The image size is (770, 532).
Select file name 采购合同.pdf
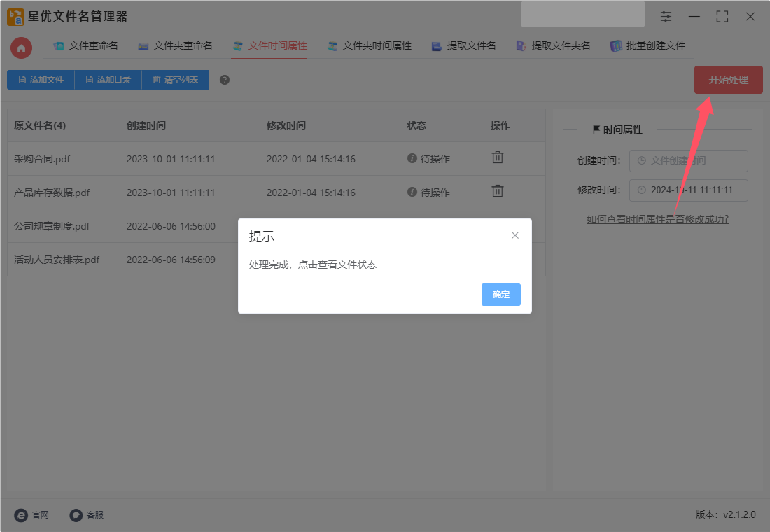tap(42, 159)
